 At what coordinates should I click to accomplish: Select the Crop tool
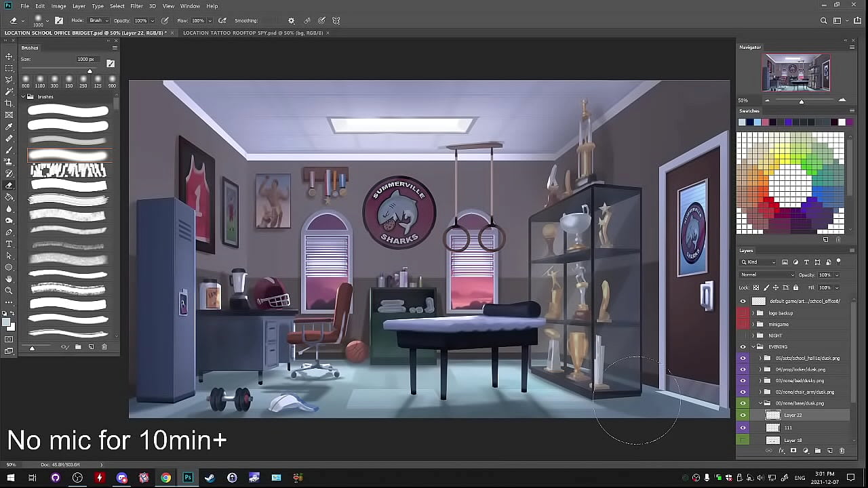(9, 103)
